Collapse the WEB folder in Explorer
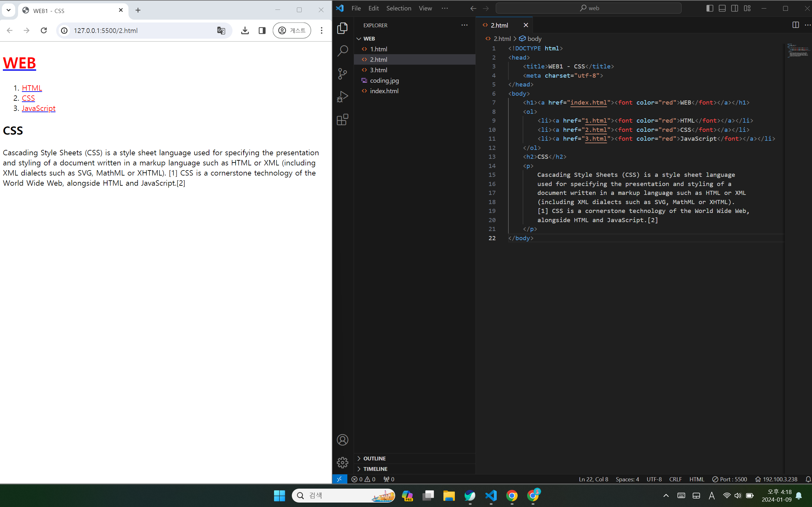Image resolution: width=812 pixels, height=507 pixels. [359, 39]
